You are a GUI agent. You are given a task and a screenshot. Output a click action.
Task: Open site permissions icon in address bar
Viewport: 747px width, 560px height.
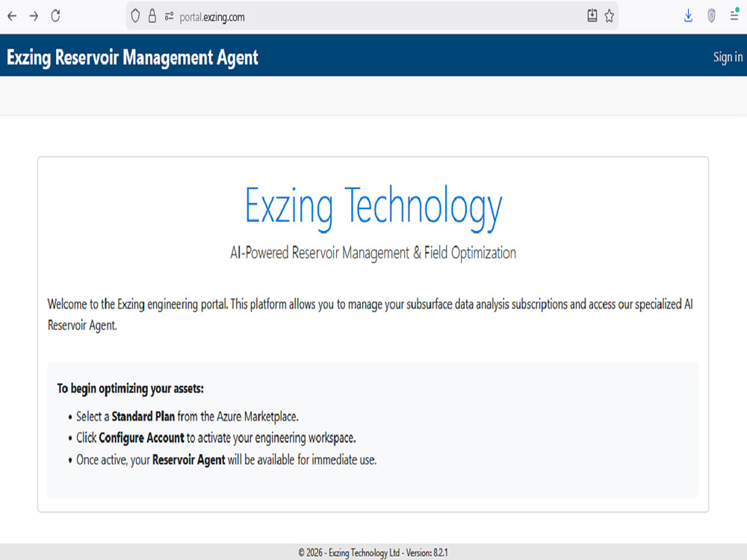(x=169, y=16)
